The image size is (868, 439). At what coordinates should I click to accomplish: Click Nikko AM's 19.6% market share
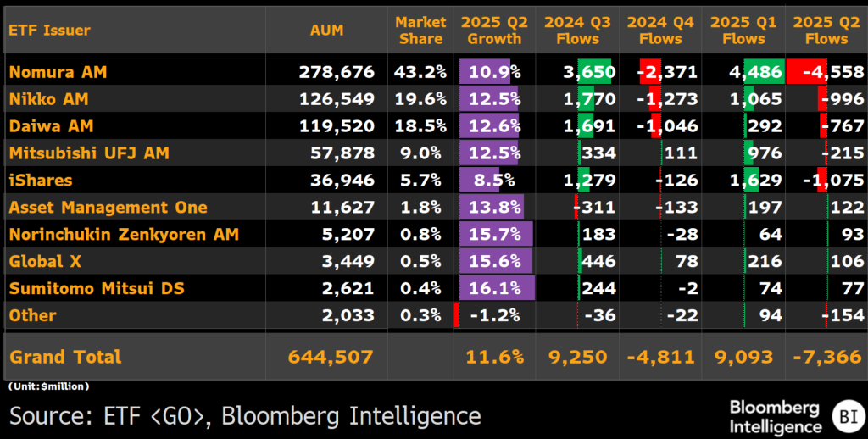click(420, 99)
